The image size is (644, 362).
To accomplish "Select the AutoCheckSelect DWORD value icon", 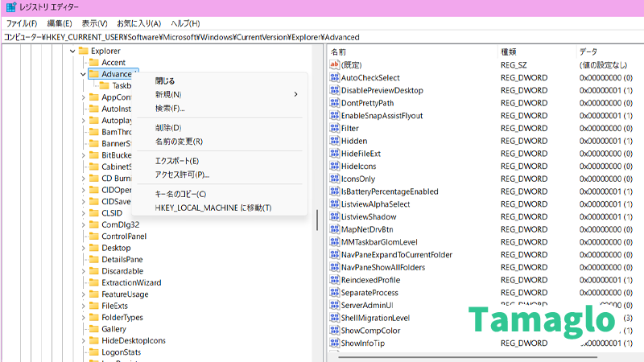I will point(335,77).
